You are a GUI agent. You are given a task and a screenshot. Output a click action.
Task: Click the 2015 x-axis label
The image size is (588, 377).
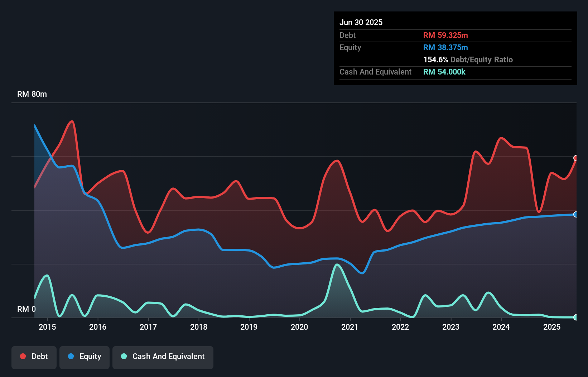pyautogui.click(x=47, y=327)
